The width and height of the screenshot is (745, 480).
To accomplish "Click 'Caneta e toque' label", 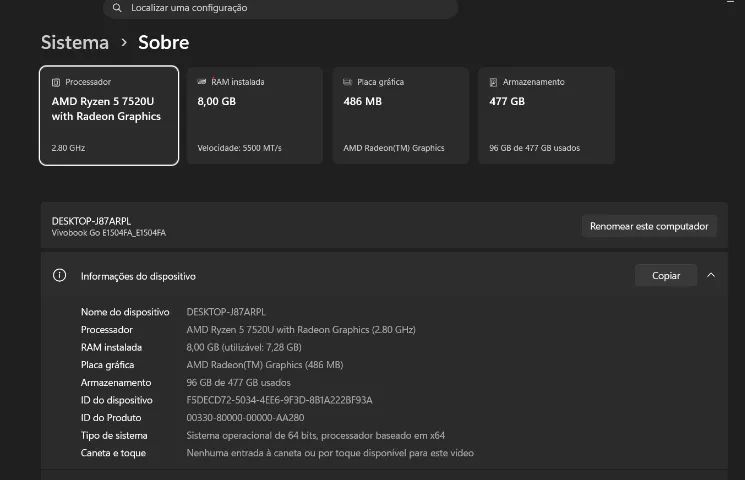I will pyautogui.click(x=113, y=453).
